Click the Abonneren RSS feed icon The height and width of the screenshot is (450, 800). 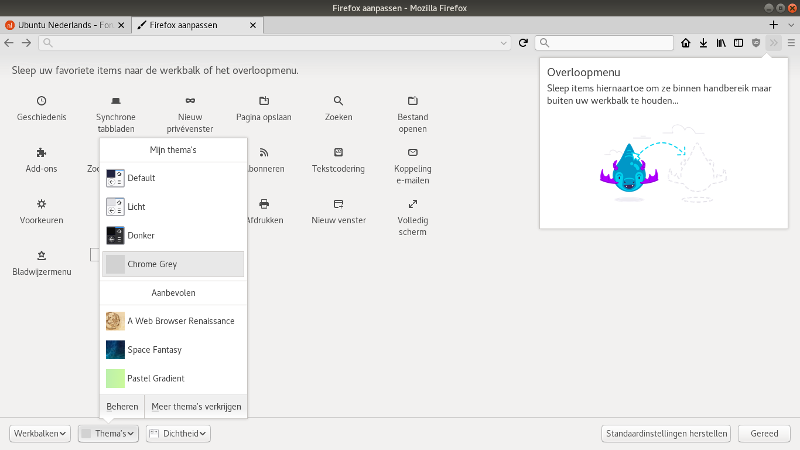tap(264, 153)
